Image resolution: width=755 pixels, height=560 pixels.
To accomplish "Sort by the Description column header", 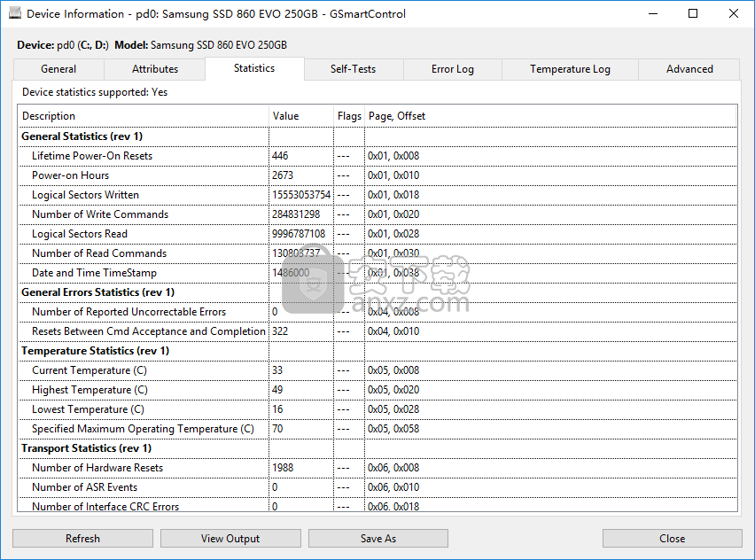I will point(143,116).
